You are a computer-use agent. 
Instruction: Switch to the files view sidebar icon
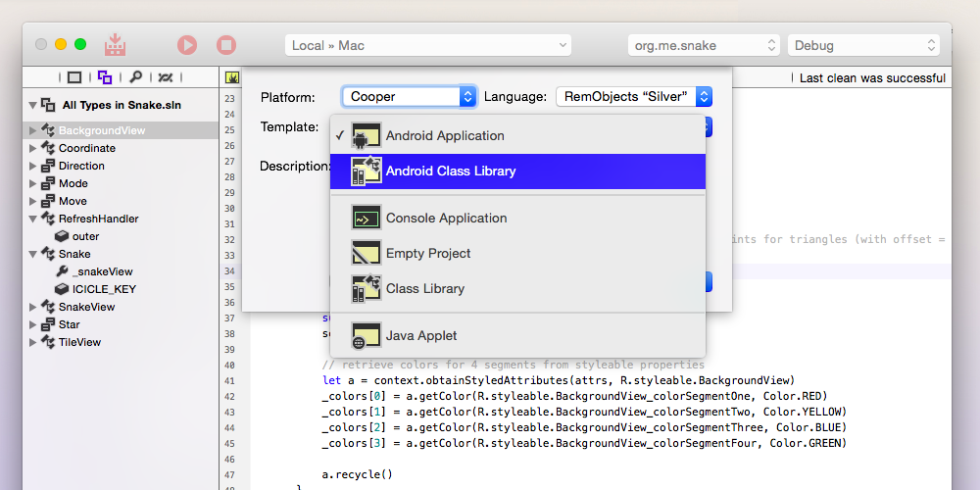coord(74,77)
